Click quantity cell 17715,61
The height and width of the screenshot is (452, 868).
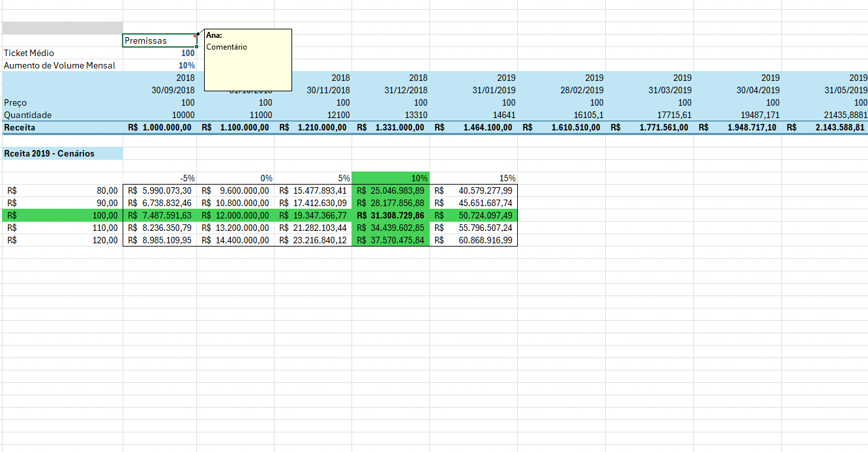[650, 115]
